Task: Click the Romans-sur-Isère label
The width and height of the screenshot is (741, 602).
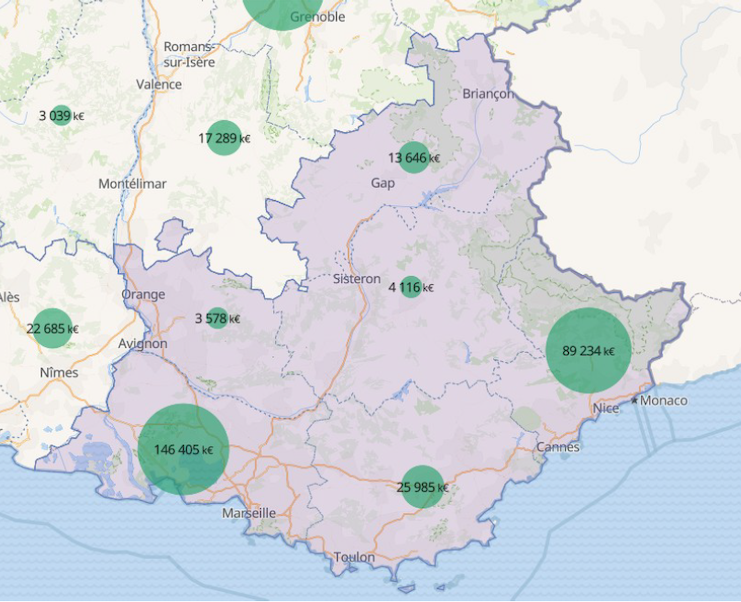Action: [189, 54]
